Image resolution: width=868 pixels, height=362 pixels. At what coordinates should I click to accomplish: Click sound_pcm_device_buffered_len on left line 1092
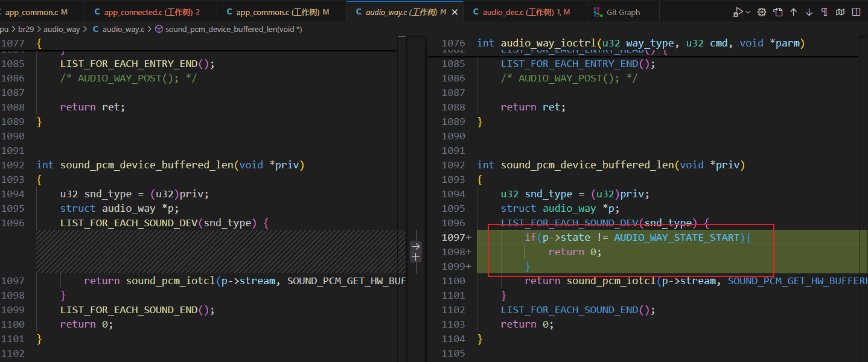[147, 165]
